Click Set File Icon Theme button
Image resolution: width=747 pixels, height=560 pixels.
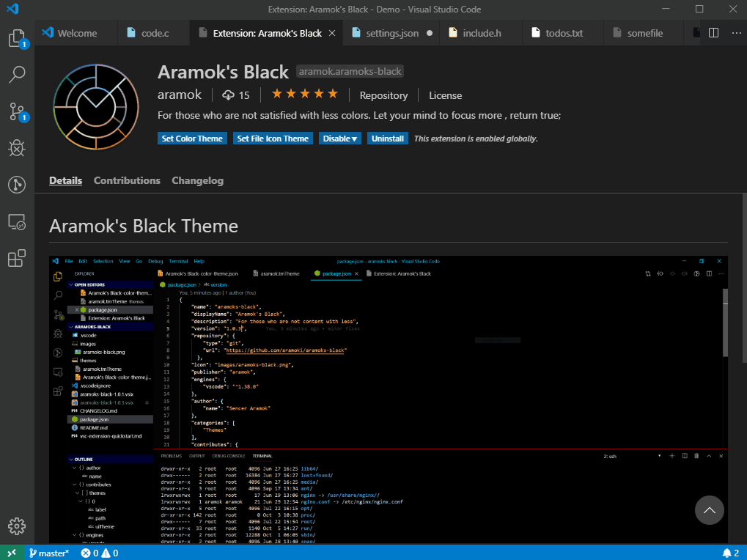tap(273, 139)
